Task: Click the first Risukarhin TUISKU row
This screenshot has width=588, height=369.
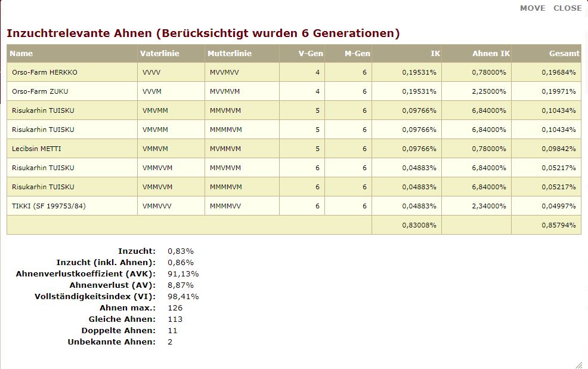Action: click(294, 110)
